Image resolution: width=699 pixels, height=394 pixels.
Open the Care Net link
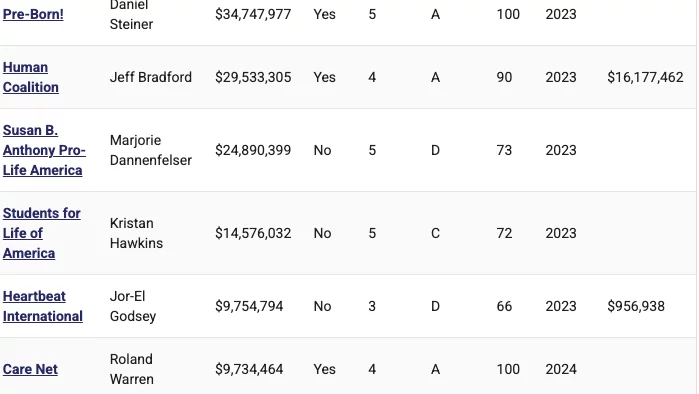[x=30, y=369]
